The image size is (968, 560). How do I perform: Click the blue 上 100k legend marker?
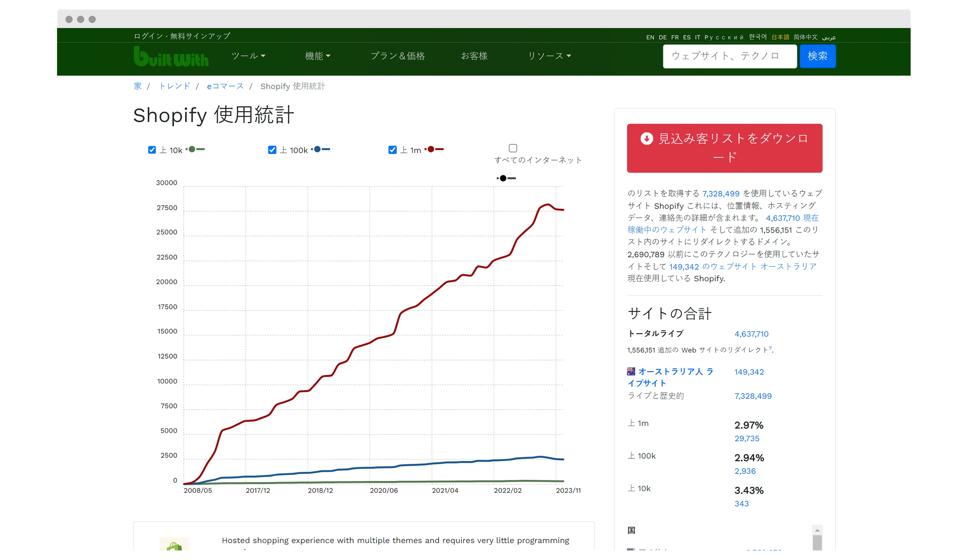tap(320, 149)
